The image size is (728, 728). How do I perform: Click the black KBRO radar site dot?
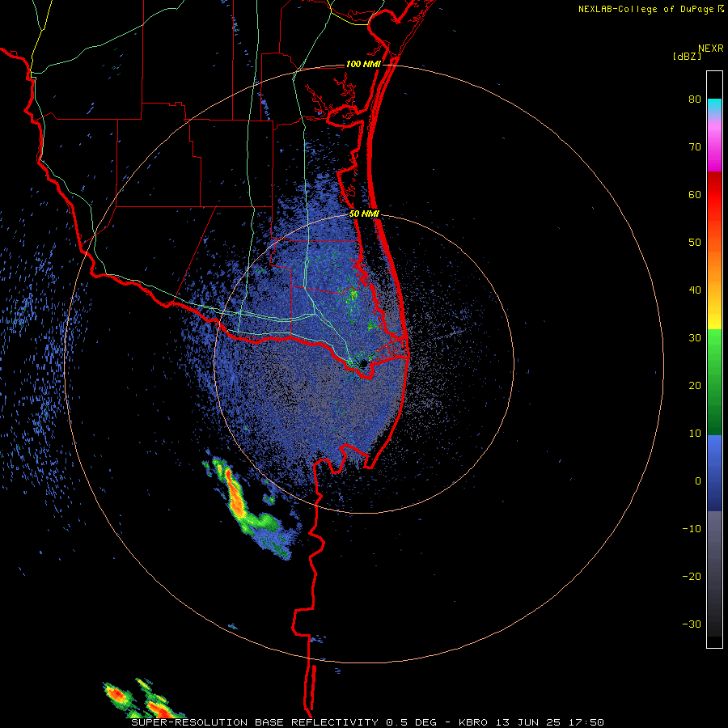point(363,363)
